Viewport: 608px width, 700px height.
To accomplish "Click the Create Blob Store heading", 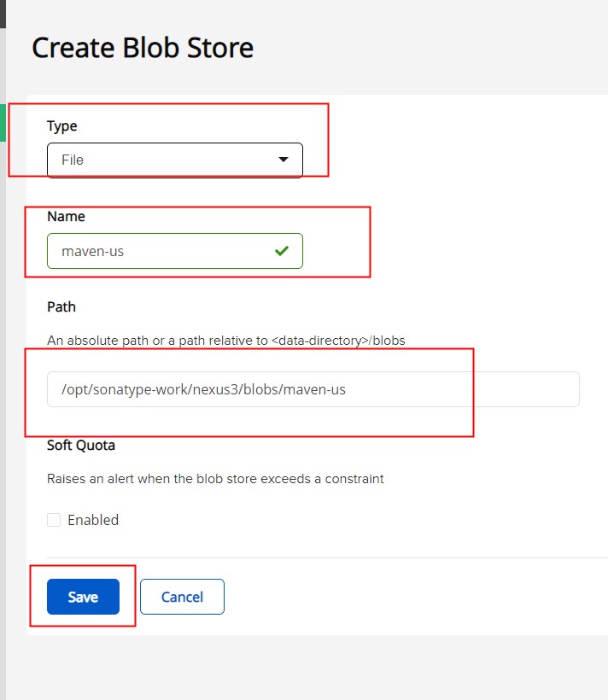I will tap(143, 47).
